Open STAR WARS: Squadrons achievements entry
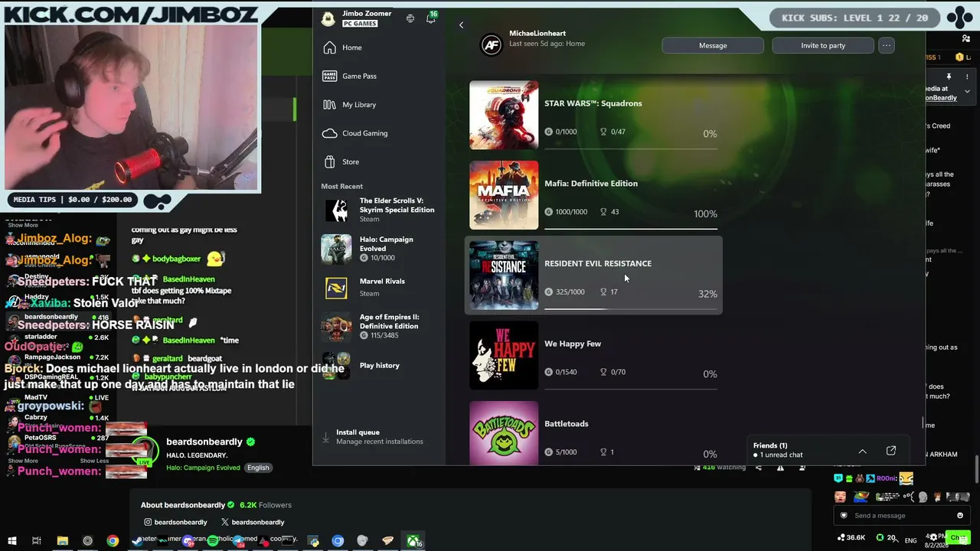The width and height of the screenshot is (980, 551). tap(593, 115)
